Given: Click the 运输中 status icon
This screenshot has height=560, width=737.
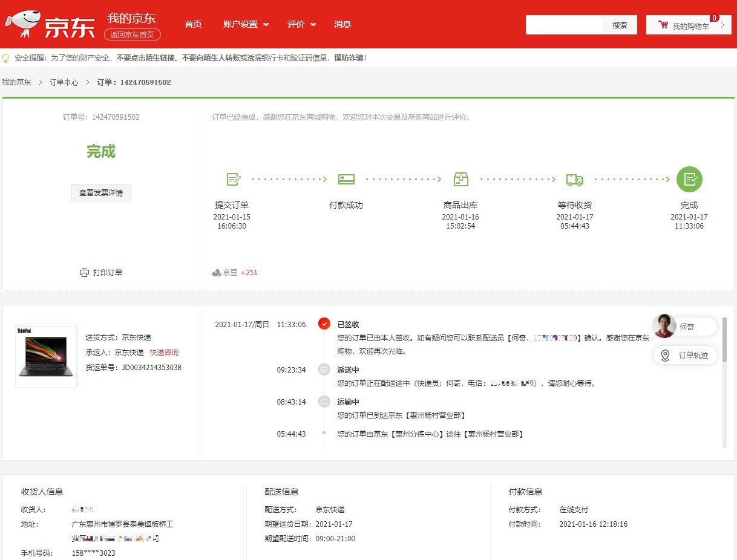Looking at the screenshot, I should click(x=324, y=402).
